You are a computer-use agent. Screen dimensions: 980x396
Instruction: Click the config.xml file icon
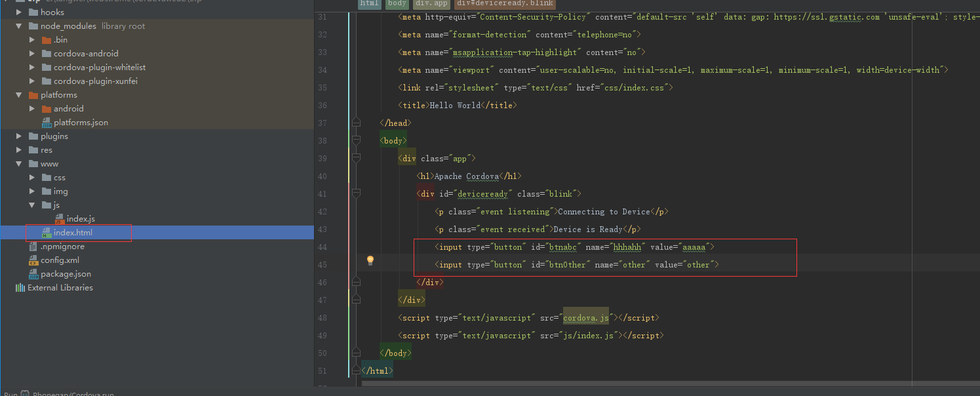(33, 260)
